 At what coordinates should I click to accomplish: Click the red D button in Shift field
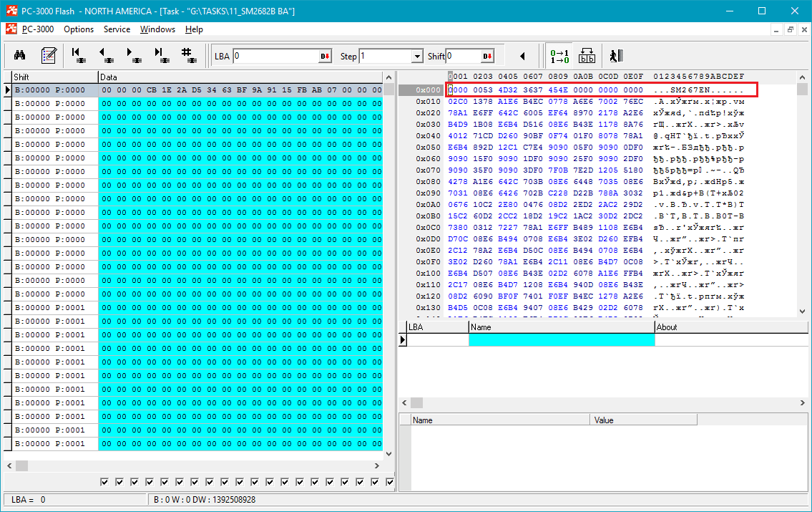[487, 56]
